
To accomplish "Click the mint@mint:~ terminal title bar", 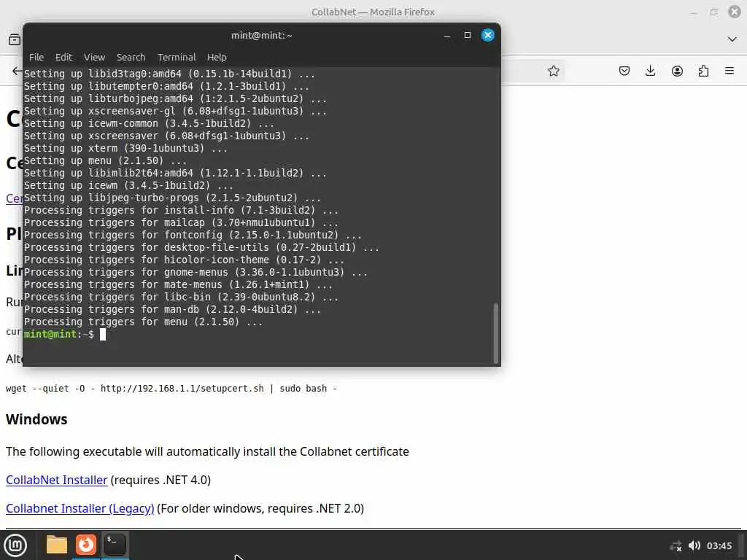I will point(262,36).
